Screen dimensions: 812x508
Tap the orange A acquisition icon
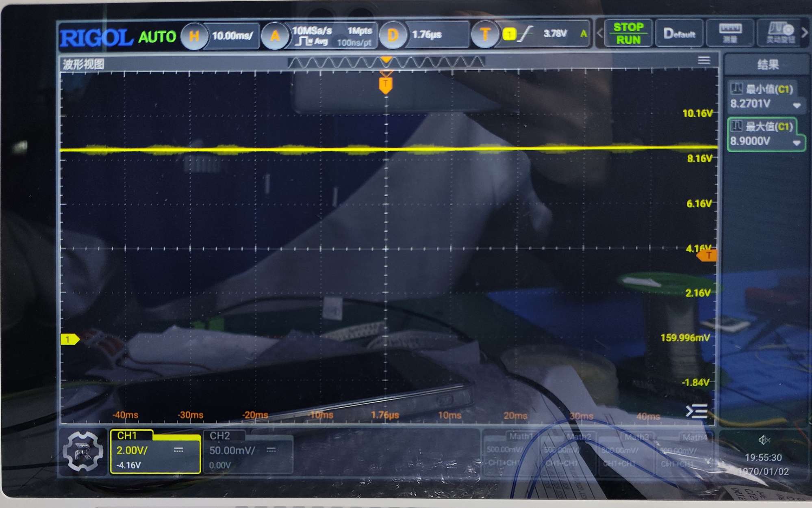(x=275, y=36)
